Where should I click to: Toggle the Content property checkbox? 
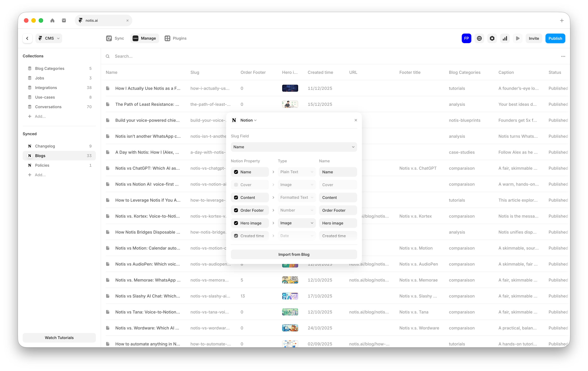[x=236, y=198]
